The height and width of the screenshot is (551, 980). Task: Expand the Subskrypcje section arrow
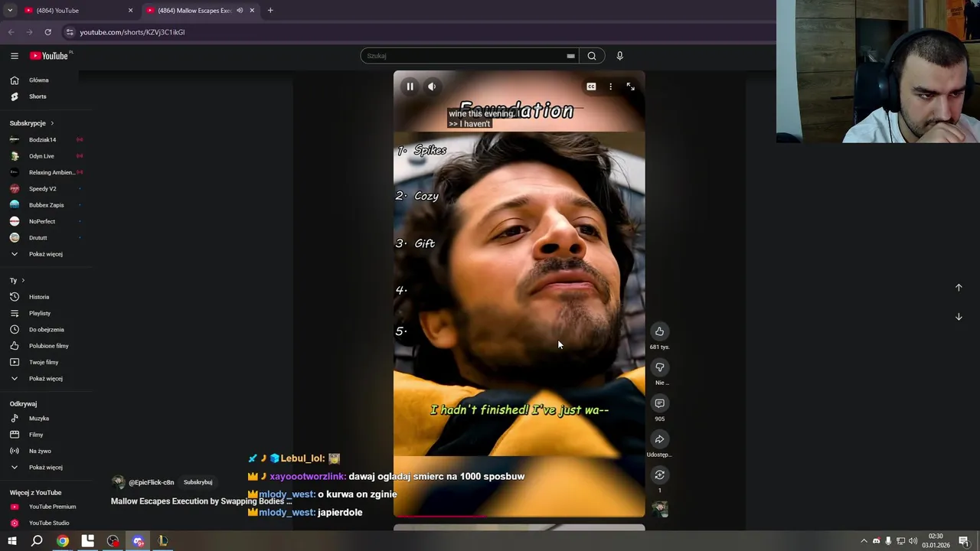(x=52, y=123)
